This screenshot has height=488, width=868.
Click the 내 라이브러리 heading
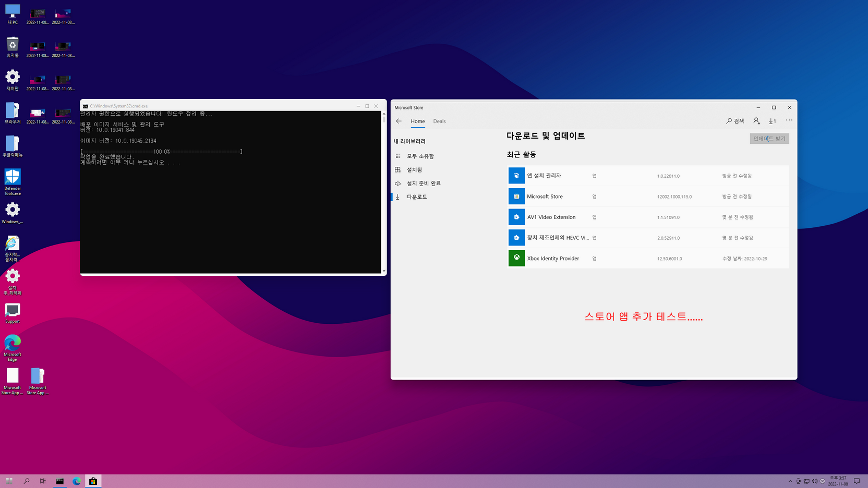point(409,141)
